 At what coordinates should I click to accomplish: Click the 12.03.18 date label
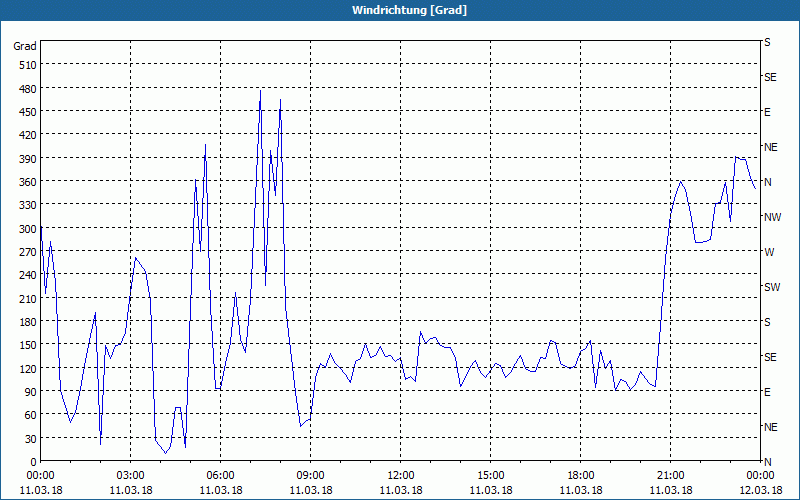coord(760,490)
